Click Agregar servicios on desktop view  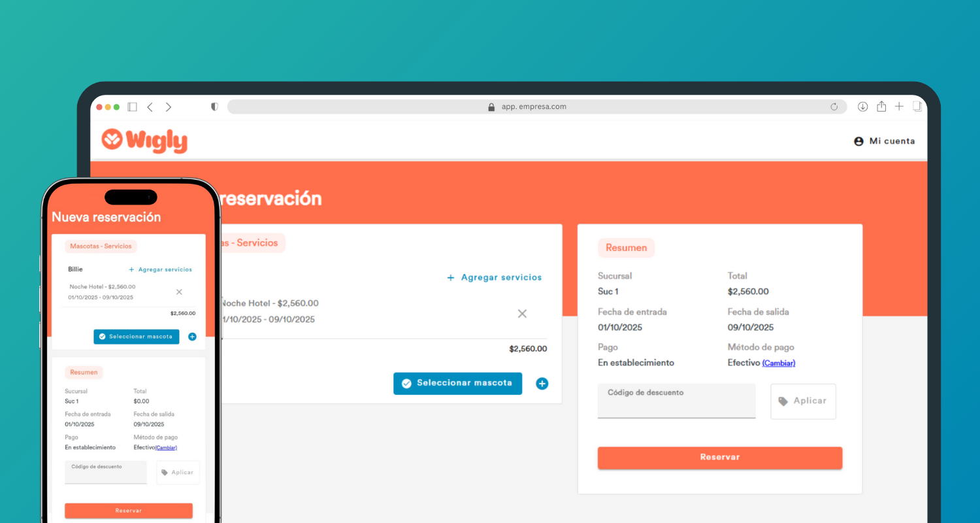495,278
